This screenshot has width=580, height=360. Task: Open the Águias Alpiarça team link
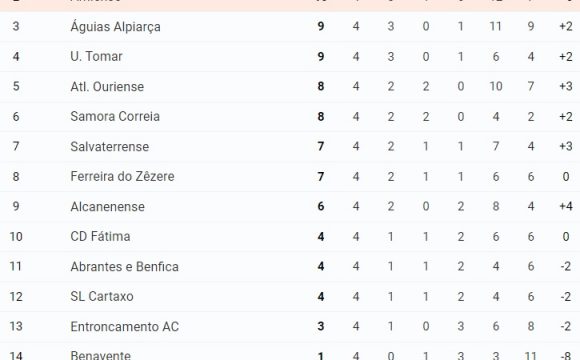[115, 27]
